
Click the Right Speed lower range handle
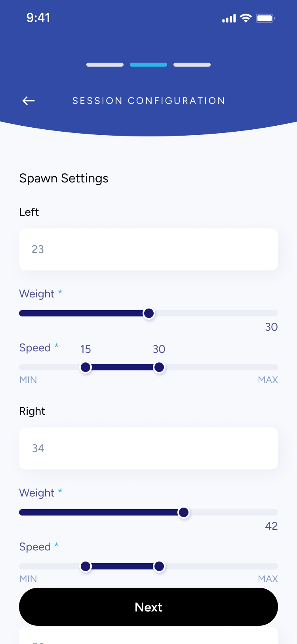pyautogui.click(x=86, y=566)
